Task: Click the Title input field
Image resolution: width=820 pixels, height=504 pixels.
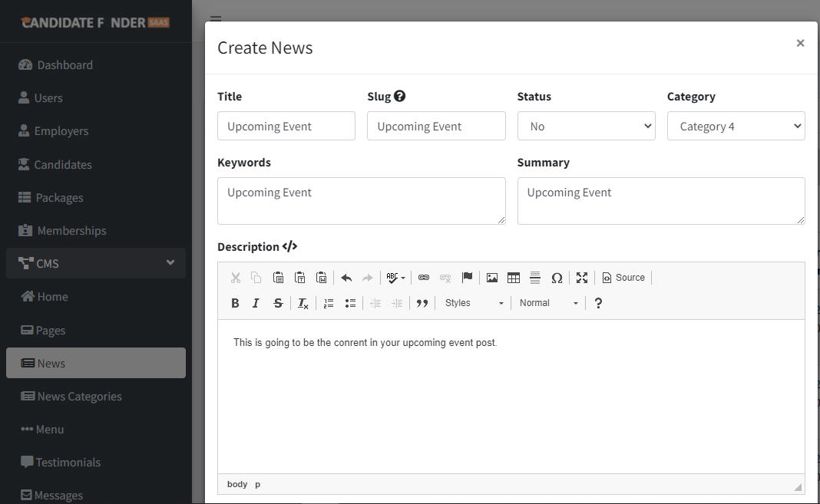Action: click(x=286, y=126)
